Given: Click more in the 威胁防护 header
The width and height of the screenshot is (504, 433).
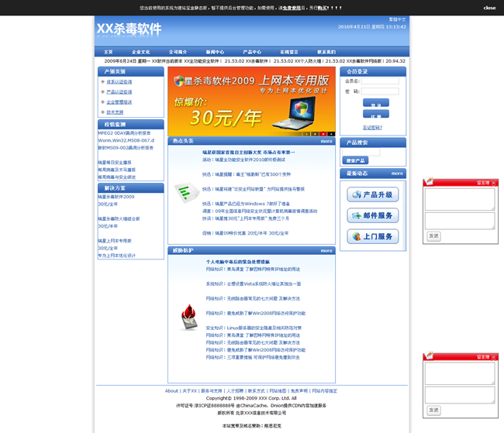Looking at the screenshot, I should coord(326,250).
